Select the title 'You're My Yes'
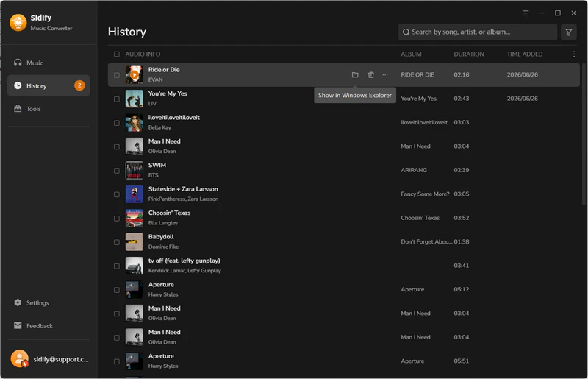The image size is (588, 379). point(168,93)
